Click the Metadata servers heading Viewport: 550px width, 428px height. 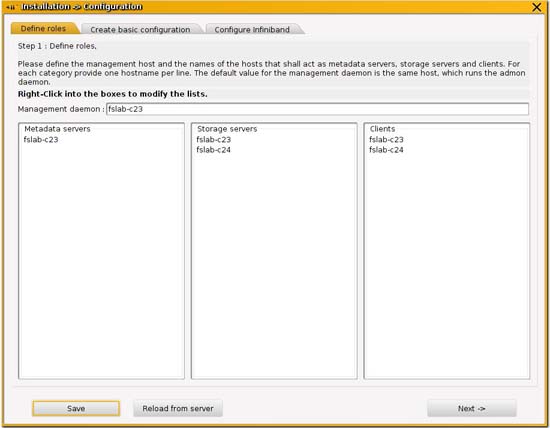point(57,129)
